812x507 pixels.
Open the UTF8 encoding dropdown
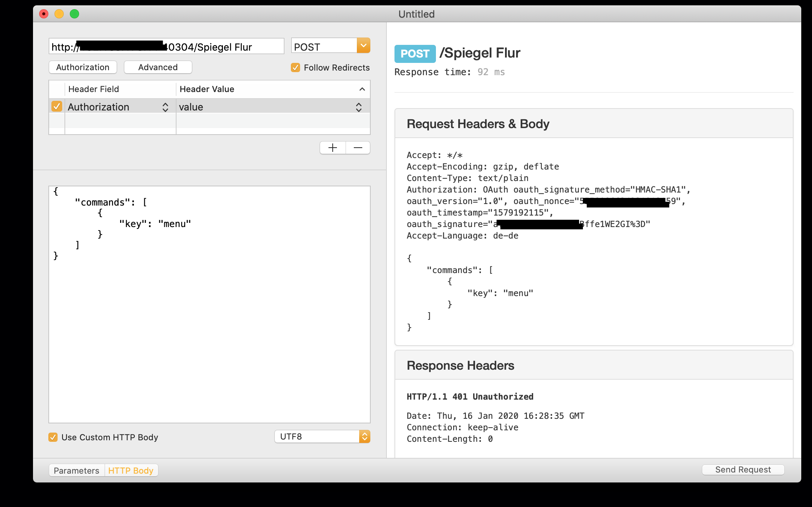coord(365,436)
